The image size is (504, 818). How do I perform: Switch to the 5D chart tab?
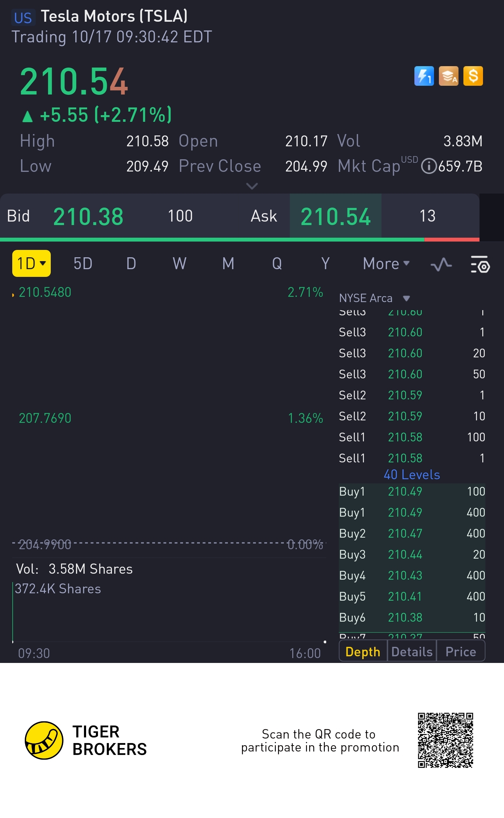point(83,264)
